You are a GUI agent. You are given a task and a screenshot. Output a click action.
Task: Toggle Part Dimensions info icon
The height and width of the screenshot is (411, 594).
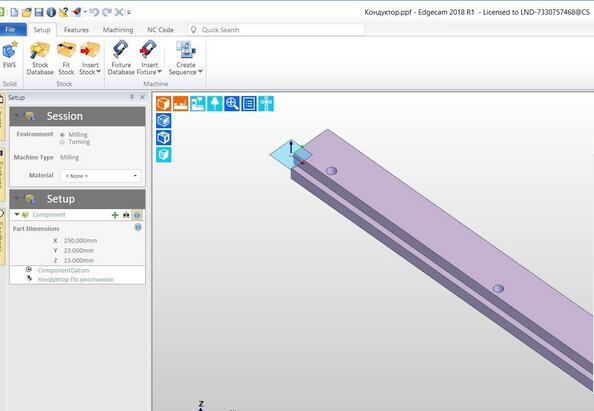point(138,227)
